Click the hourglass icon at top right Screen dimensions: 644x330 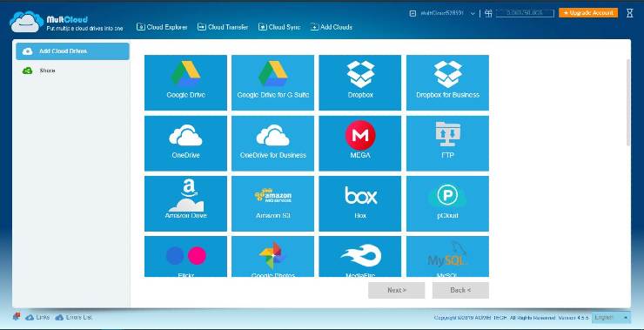pyautogui.click(x=629, y=13)
